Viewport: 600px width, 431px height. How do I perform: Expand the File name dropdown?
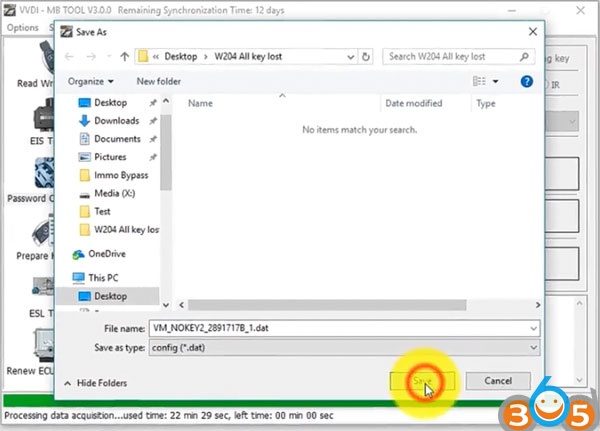[533, 328]
